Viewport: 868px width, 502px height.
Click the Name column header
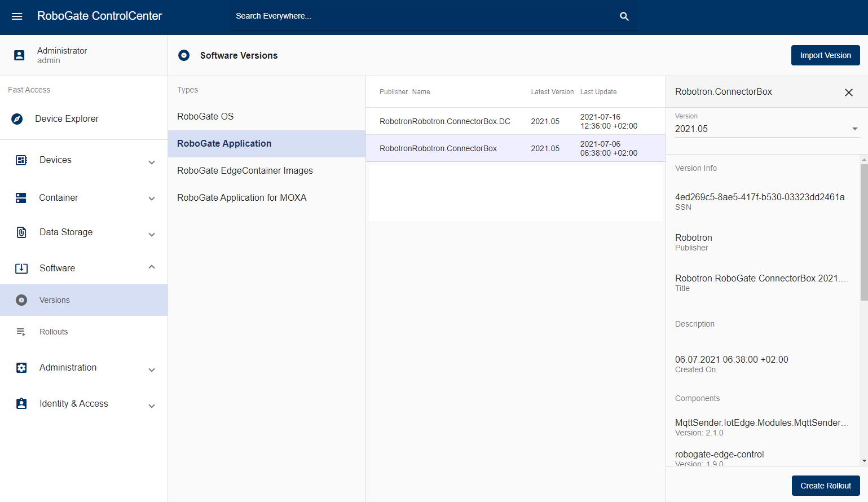(x=421, y=92)
